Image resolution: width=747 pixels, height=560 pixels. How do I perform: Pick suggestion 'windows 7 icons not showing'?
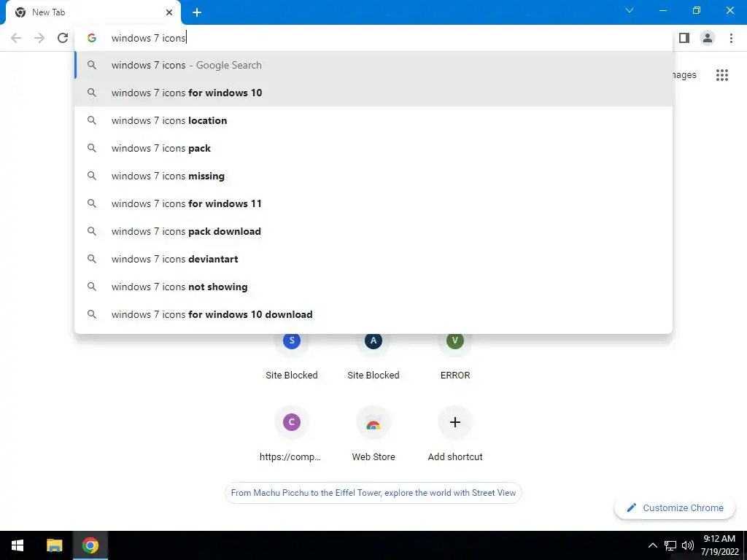click(x=373, y=287)
